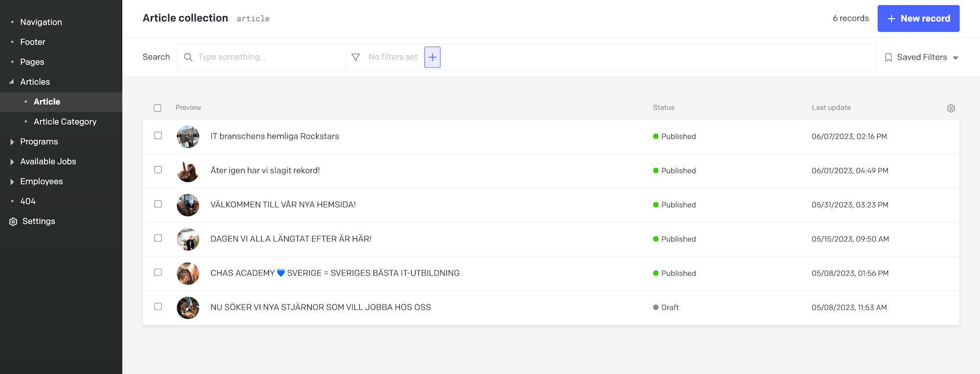
Task: Click the New record button
Action: (918, 19)
